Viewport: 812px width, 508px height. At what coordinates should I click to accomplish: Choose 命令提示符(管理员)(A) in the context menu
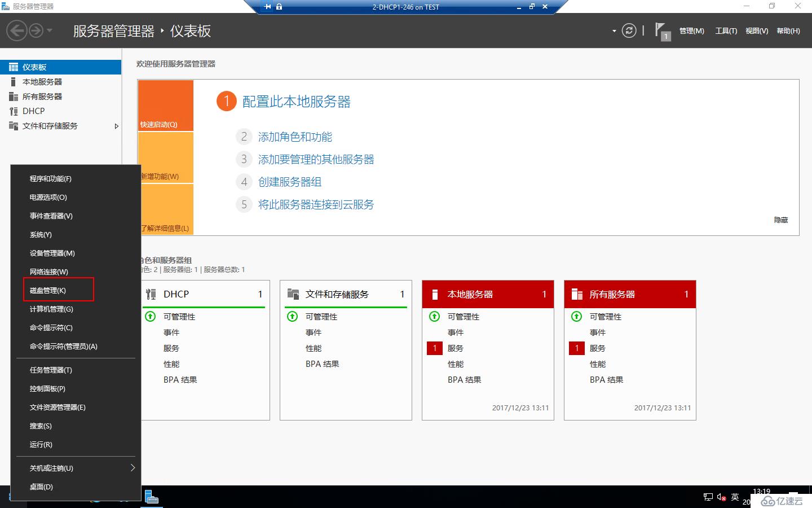tap(76, 347)
